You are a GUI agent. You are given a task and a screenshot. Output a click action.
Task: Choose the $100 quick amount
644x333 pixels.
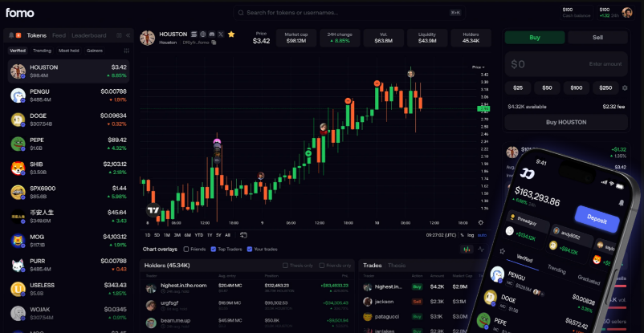coord(577,88)
